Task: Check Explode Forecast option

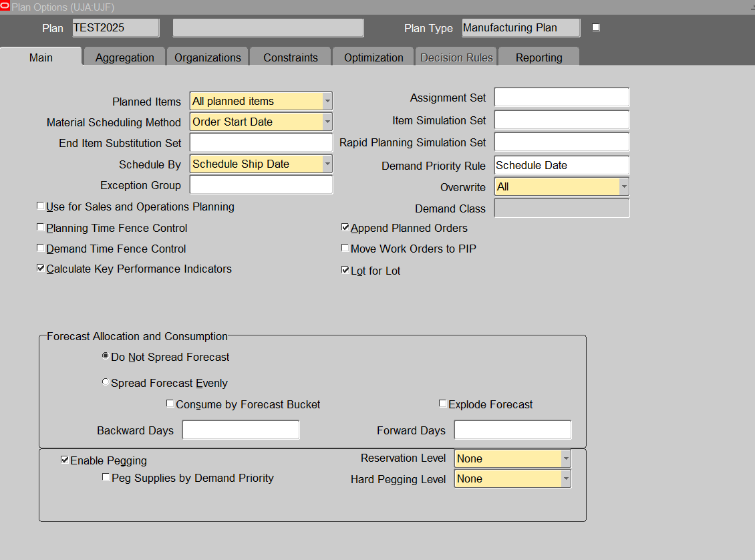Action: pyautogui.click(x=442, y=404)
